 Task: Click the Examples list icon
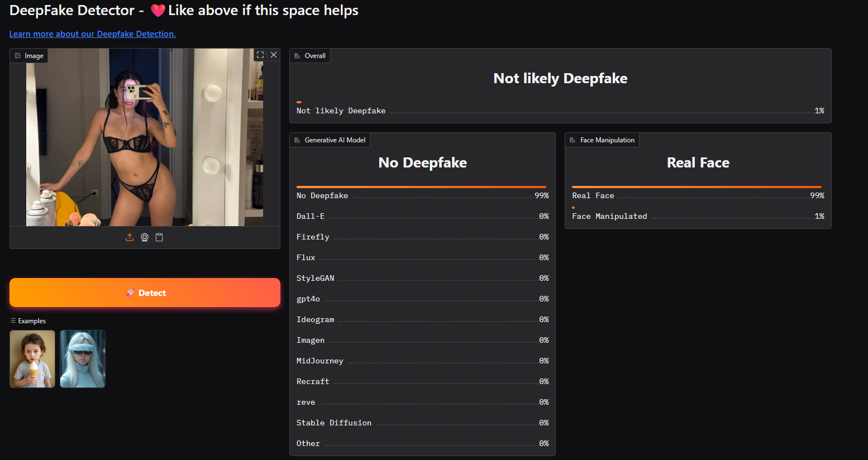pyautogui.click(x=13, y=321)
